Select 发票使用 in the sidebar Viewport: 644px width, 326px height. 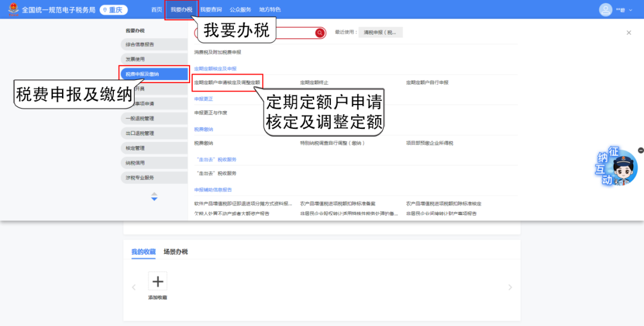(x=154, y=59)
